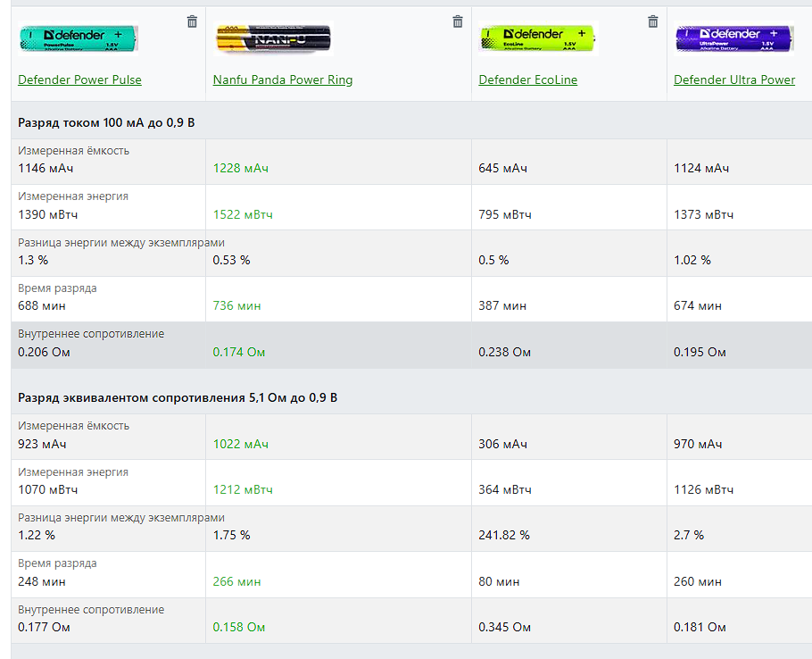
Task: Select value '387 мин'
Action: tap(502, 305)
